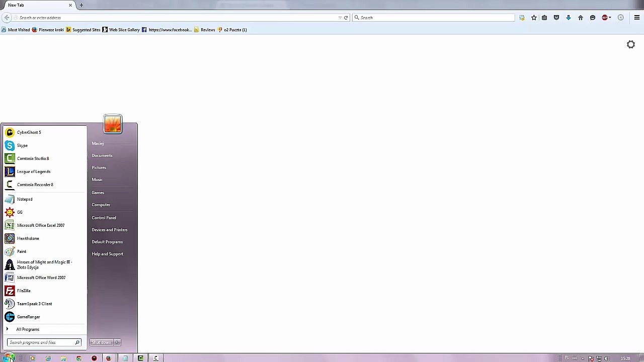The width and height of the screenshot is (644, 362).
Task: Open the Firefox hamburger menu
Action: coord(637,18)
